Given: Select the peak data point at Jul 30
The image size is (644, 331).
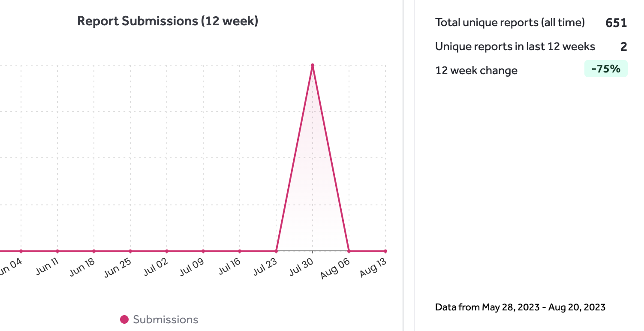Looking at the screenshot, I should (313, 66).
